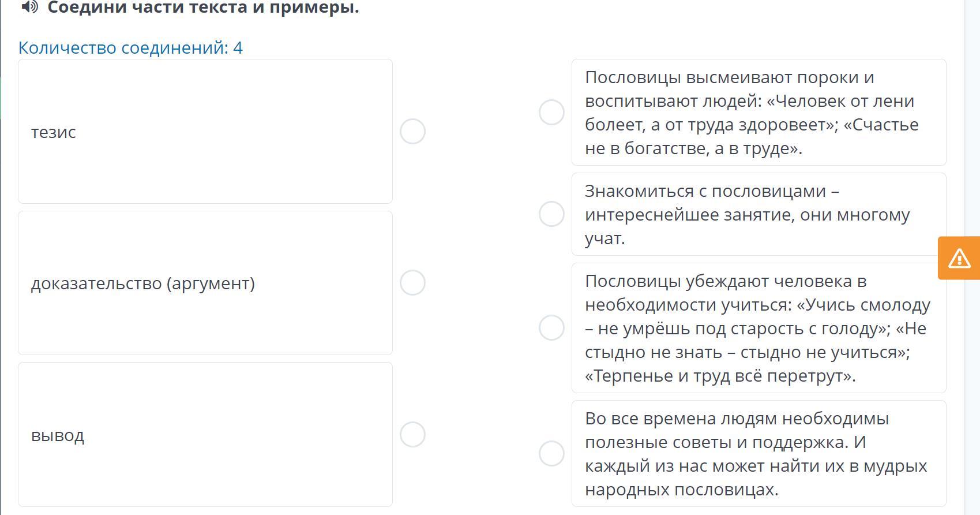980x515 pixels.
Task: Click the orange warning triangle icon
Action: (x=959, y=258)
